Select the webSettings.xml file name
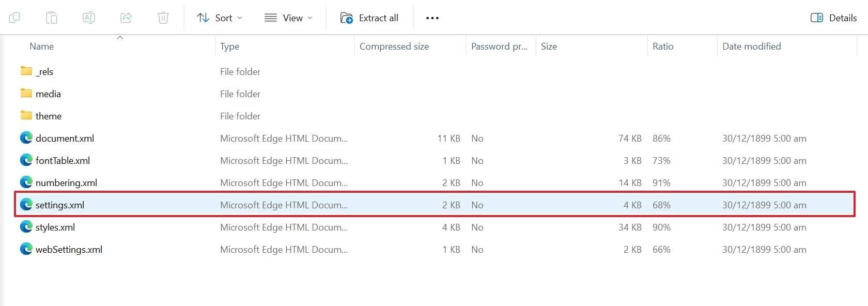The image size is (868, 306). [x=69, y=250]
